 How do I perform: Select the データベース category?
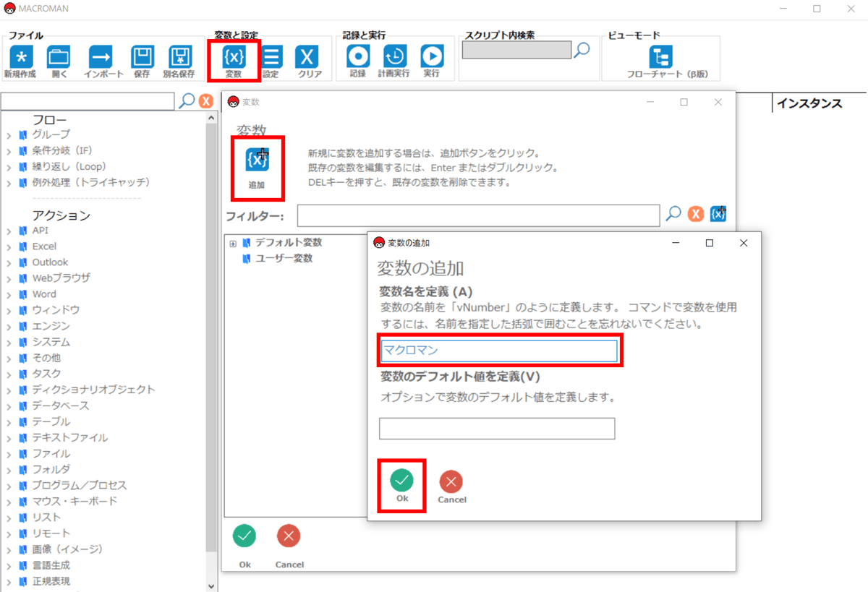(61, 406)
